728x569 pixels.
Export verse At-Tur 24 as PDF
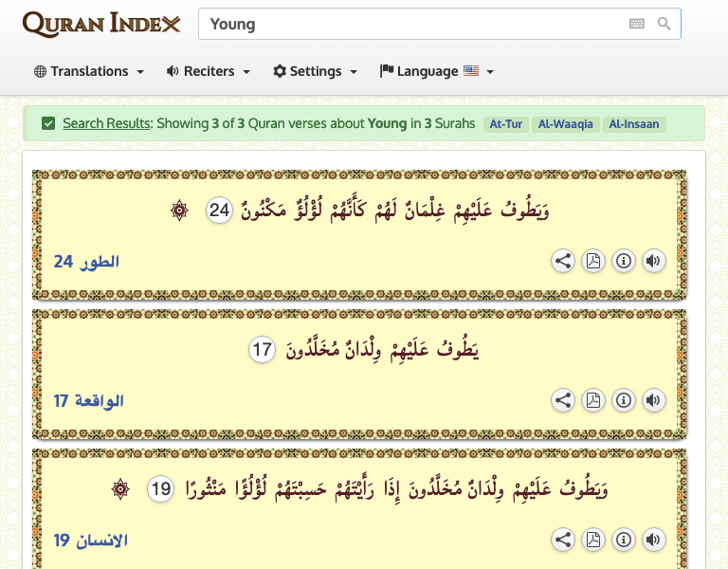592,261
